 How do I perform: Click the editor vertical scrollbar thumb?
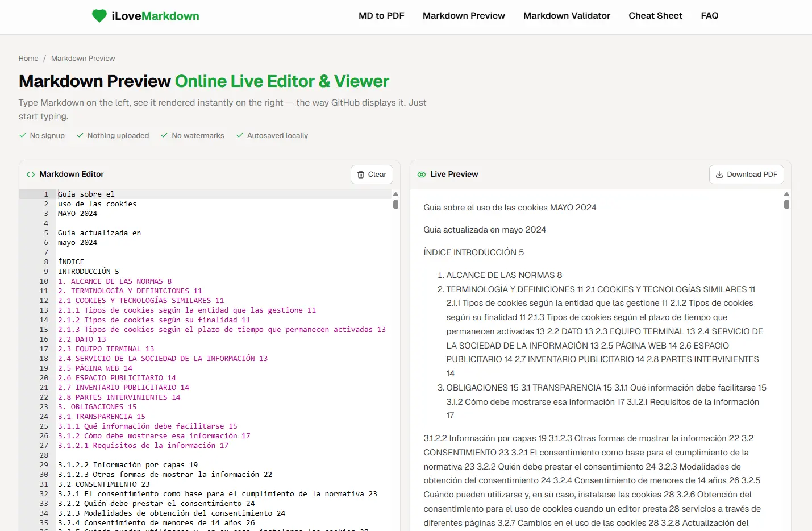click(395, 205)
